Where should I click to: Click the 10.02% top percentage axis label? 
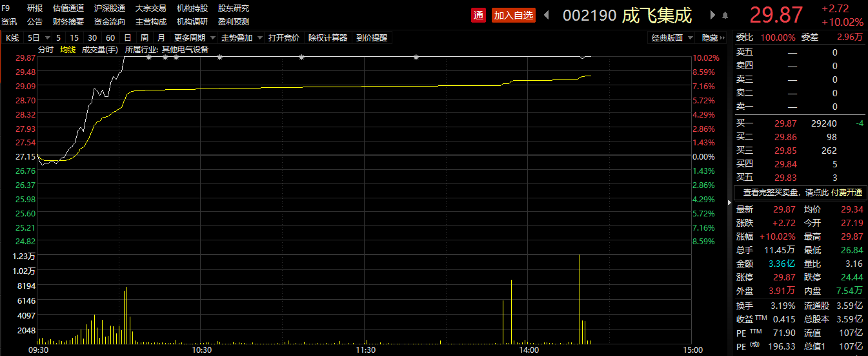click(706, 58)
